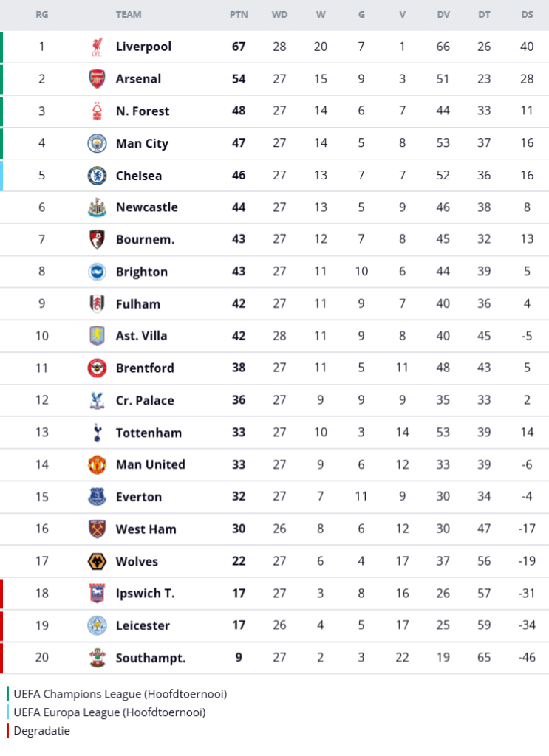
Task: Open the Ipswich T. team page
Action: click(x=145, y=593)
